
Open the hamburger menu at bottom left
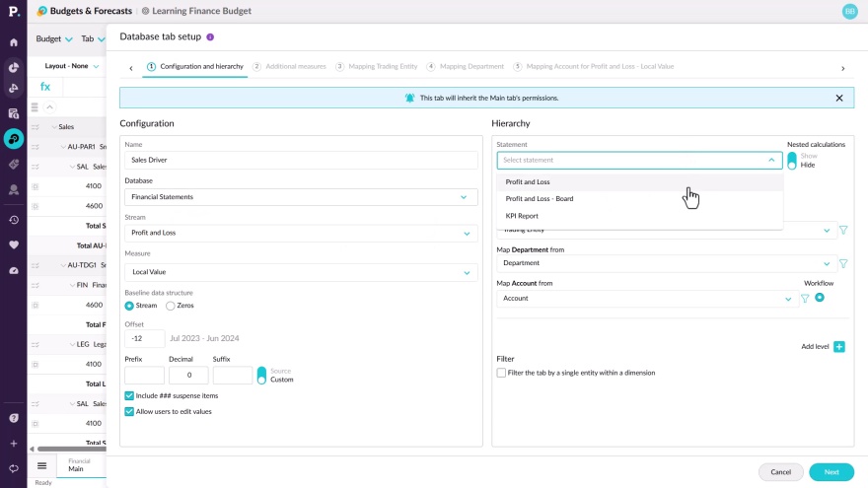[42, 466]
